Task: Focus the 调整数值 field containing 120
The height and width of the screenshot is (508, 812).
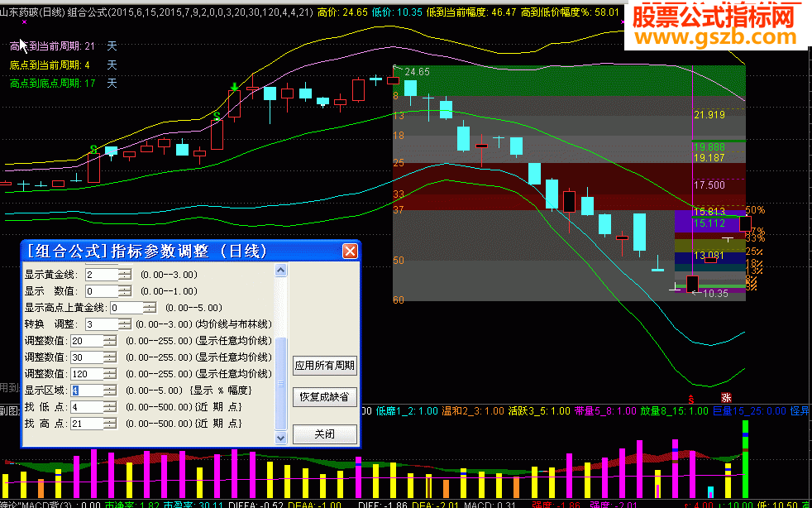Action: pyautogui.click(x=87, y=374)
